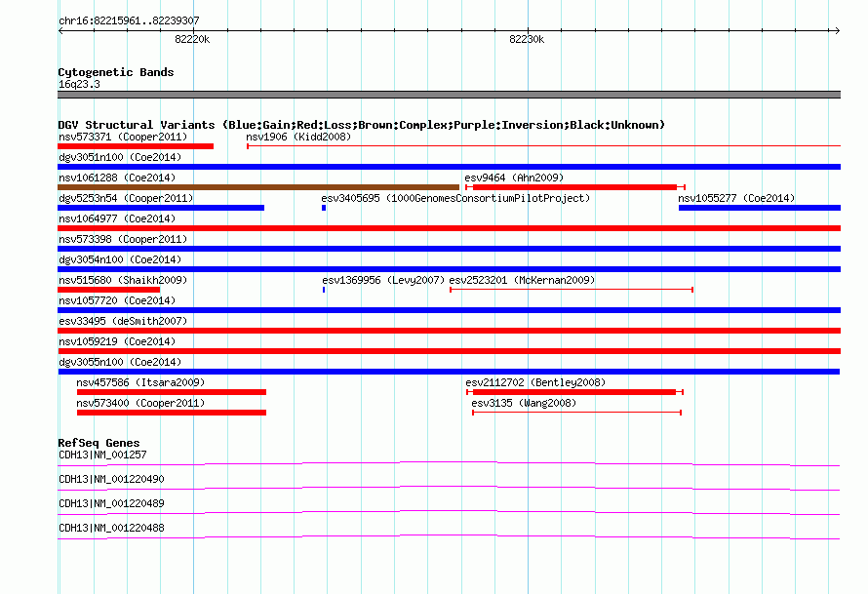Select CDH13|NM_001220488 transcript label
This screenshot has height=594, width=868.
pos(111,528)
